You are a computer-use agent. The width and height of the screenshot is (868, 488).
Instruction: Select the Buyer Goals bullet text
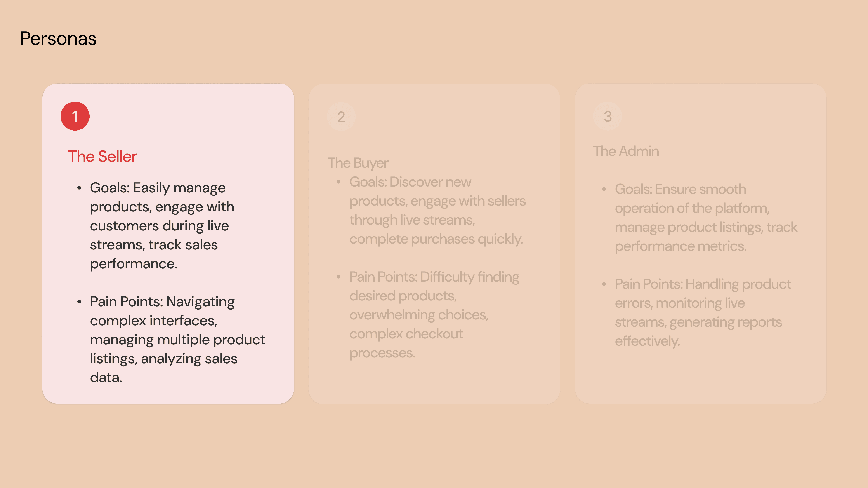tap(437, 211)
